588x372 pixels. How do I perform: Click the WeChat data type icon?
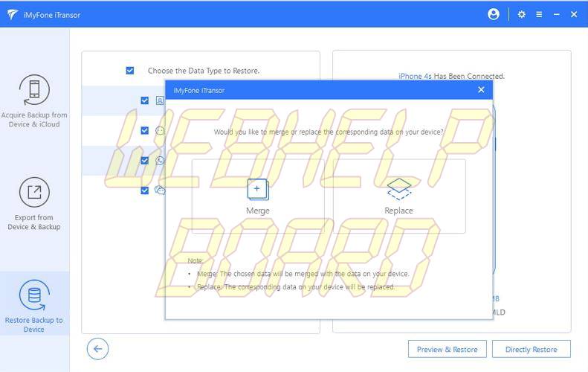(x=160, y=190)
